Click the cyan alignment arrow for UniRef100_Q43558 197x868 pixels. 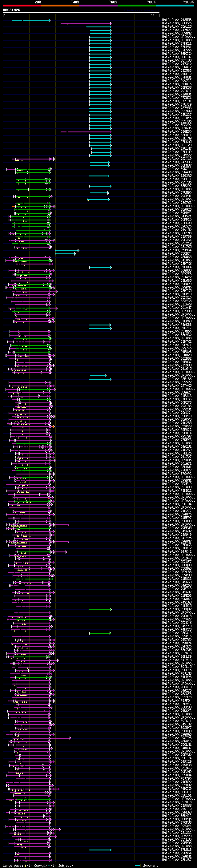(x=31, y=20)
